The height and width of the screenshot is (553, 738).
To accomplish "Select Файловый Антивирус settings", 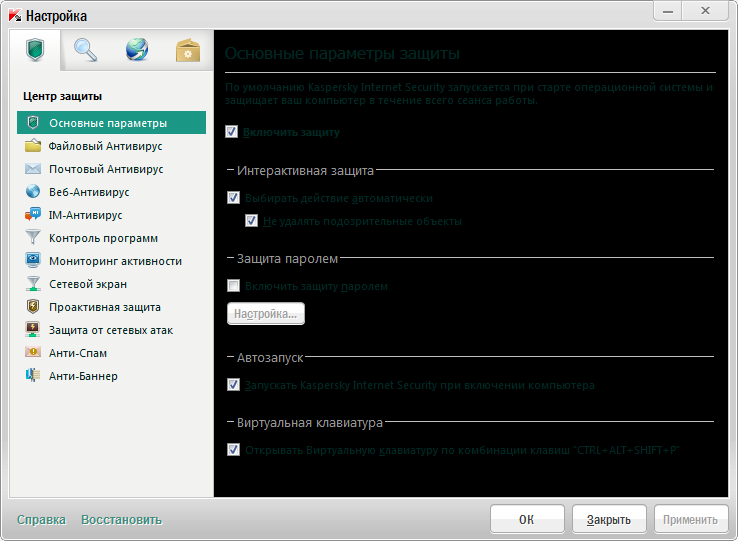I will [112, 146].
